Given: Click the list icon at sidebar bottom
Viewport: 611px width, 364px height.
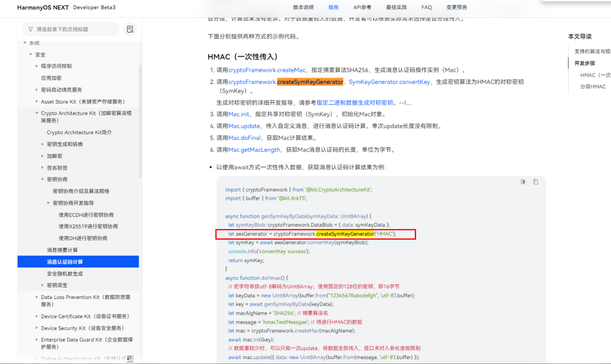Looking at the screenshot, I should tap(130, 359).
